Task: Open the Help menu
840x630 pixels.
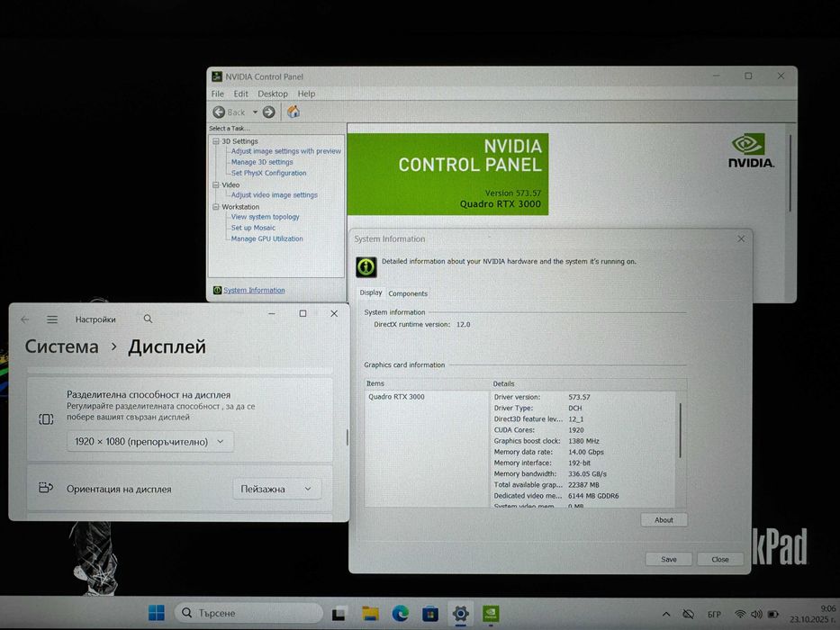Action: [x=306, y=94]
